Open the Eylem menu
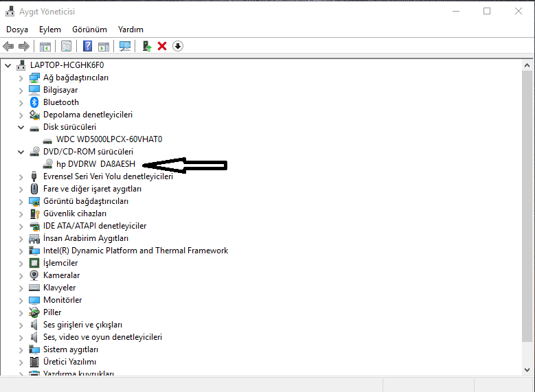535x392 pixels. (50, 30)
